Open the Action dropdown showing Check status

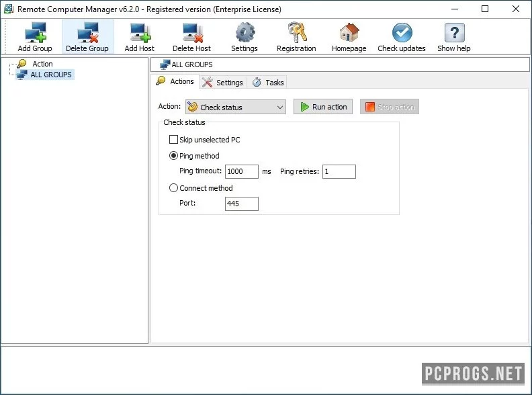236,107
